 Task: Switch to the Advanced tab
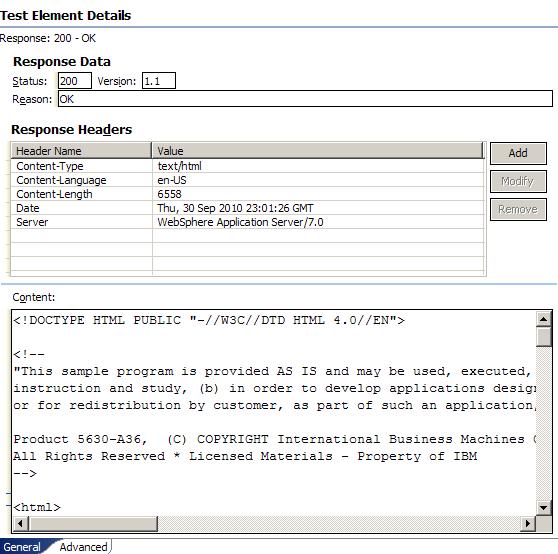83,547
